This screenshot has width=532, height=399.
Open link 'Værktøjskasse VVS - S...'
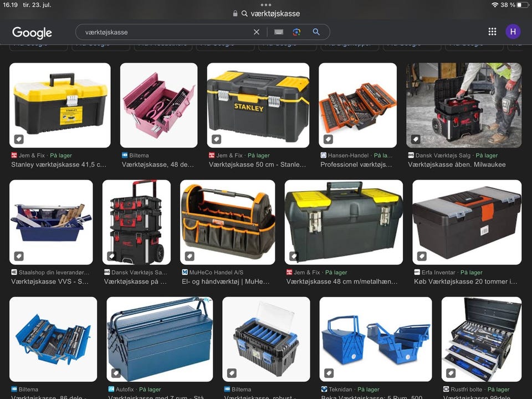coord(49,282)
